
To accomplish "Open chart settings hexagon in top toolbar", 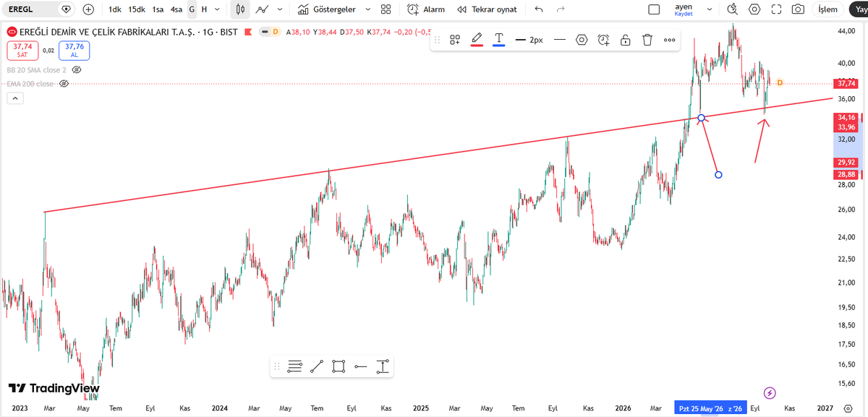I will [754, 9].
